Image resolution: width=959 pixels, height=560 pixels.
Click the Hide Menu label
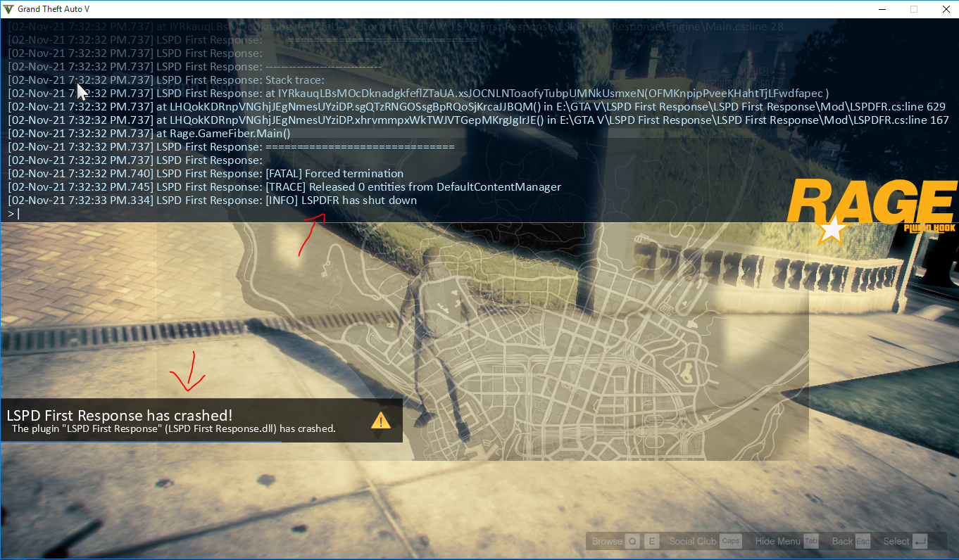pyautogui.click(x=778, y=541)
